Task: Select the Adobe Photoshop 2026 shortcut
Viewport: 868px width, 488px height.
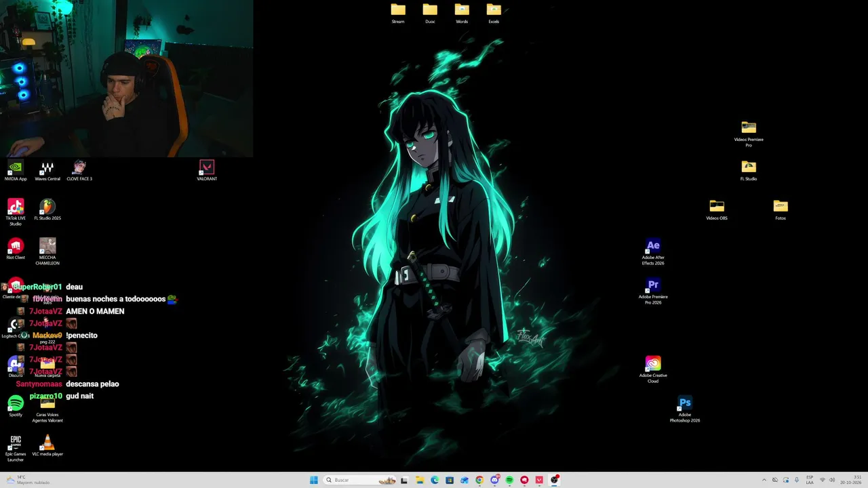Action: [x=685, y=409]
